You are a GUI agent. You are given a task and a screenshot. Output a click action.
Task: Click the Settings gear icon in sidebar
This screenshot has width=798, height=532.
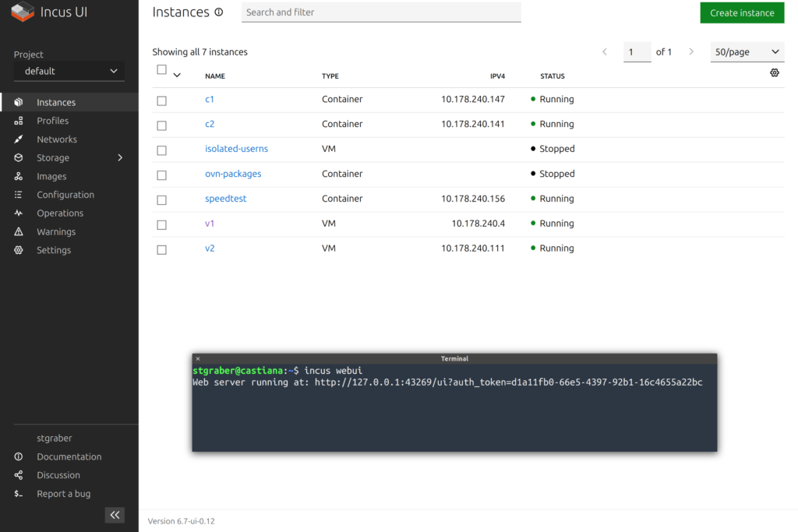pos(19,250)
